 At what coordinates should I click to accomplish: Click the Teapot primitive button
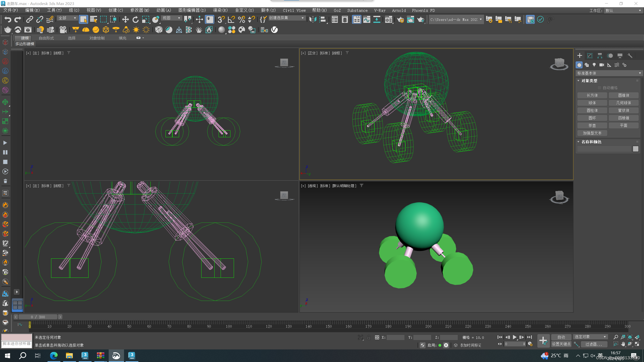coord(592,125)
